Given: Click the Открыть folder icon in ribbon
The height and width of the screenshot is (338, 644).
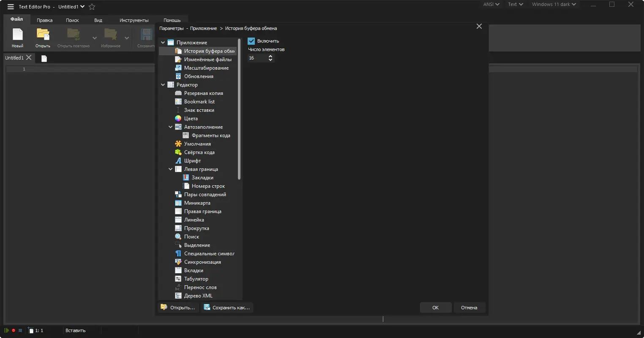Looking at the screenshot, I should pos(43,34).
